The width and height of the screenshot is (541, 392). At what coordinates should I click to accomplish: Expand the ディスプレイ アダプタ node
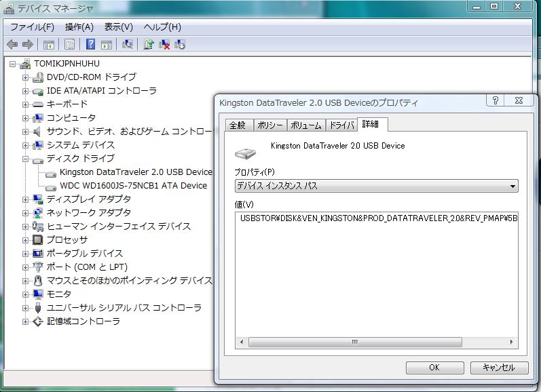(x=25, y=199)
